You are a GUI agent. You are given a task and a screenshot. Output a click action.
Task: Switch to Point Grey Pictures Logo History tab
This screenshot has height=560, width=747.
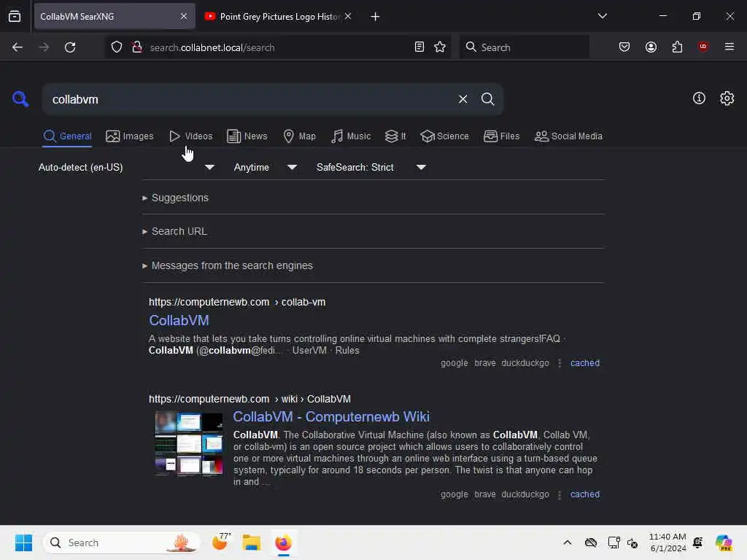click(x=279, y=17)
